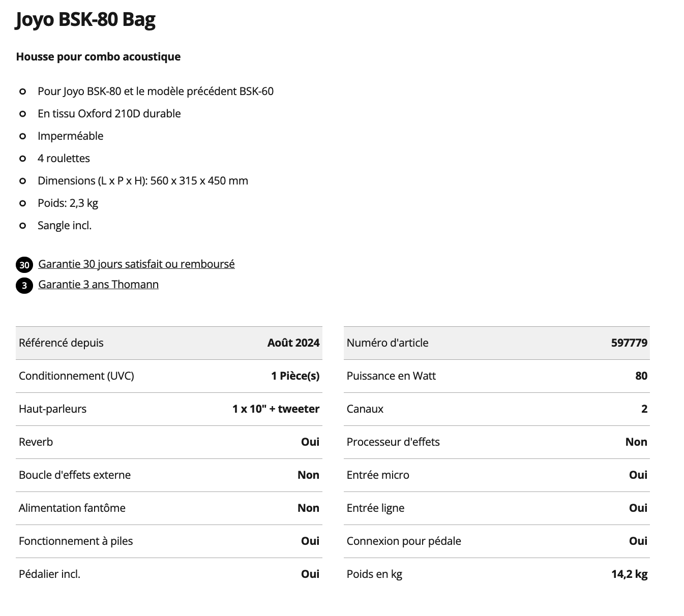Click the black 30-day guarantee badge icon

[24, 265]
